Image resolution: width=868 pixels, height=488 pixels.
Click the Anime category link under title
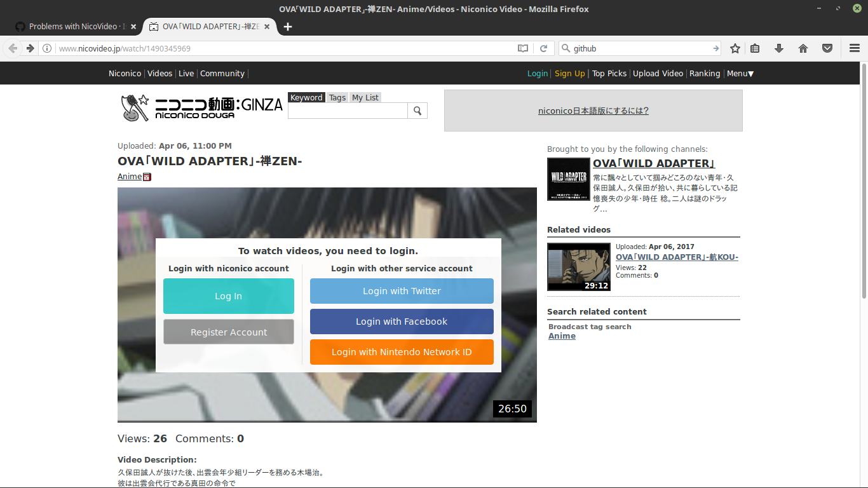pos(130,177)
